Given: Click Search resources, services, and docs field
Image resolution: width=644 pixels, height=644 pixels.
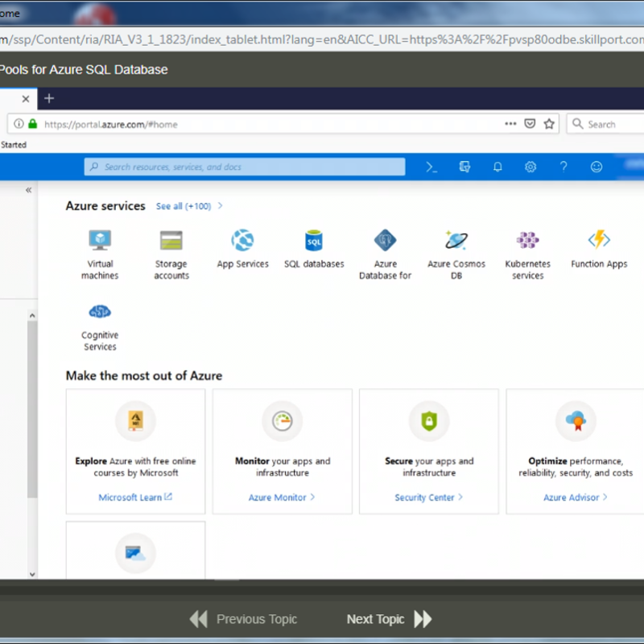Looking at the screenshot, I should pyautogui.click(x=245, y=167).
